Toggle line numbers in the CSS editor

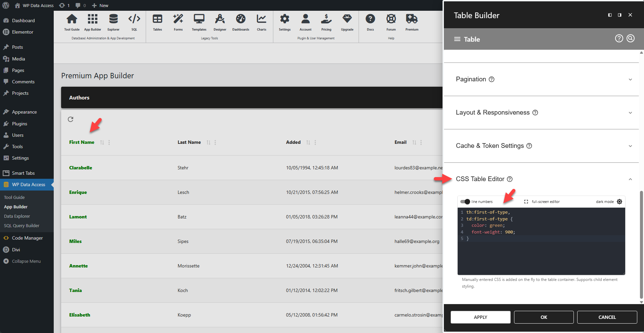click(x=465, y=202)
